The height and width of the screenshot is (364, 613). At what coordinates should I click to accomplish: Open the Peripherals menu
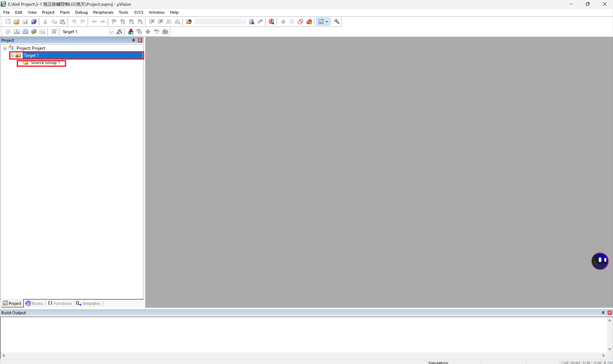pyautogui.click(x=103, y=12)
